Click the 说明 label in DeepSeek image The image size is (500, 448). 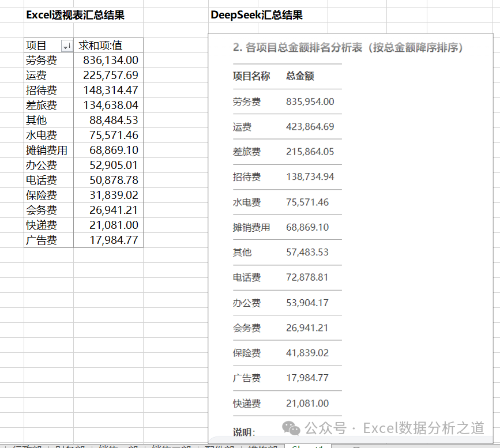point(244,432)
